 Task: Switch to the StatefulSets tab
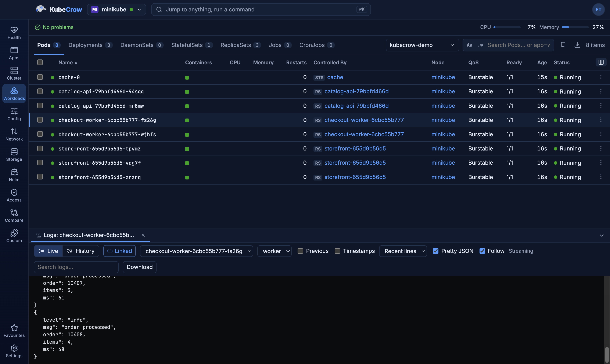[x=192, y=45]
